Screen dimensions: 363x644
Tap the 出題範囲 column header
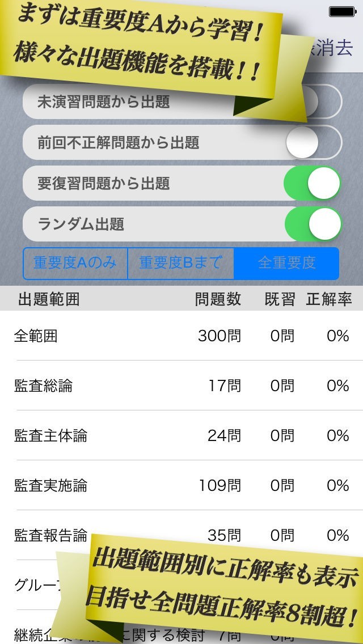49,299
